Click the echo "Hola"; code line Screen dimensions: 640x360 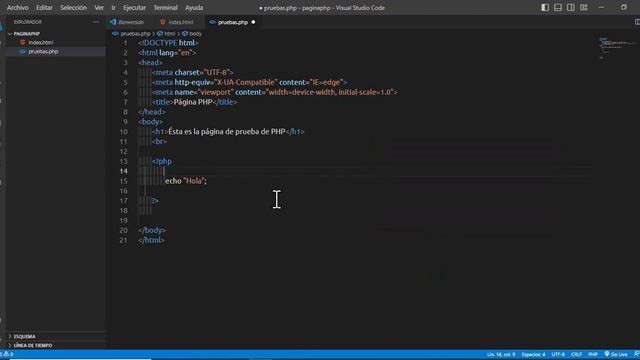pos(186,181)
